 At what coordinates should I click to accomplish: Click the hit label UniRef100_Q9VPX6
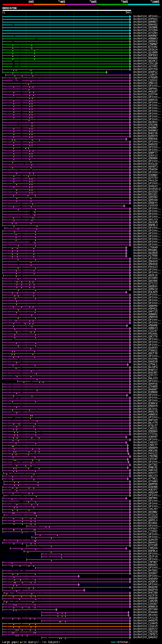[145, 384]
